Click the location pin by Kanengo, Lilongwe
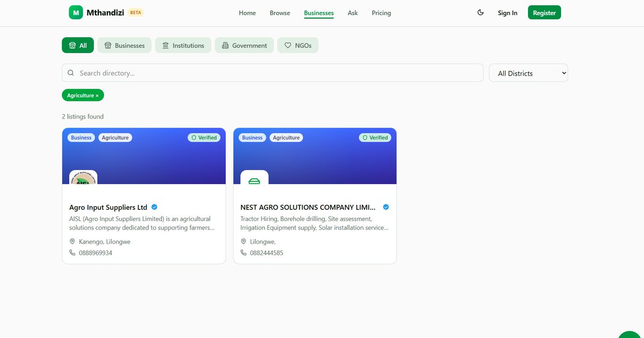 (72, 241)
